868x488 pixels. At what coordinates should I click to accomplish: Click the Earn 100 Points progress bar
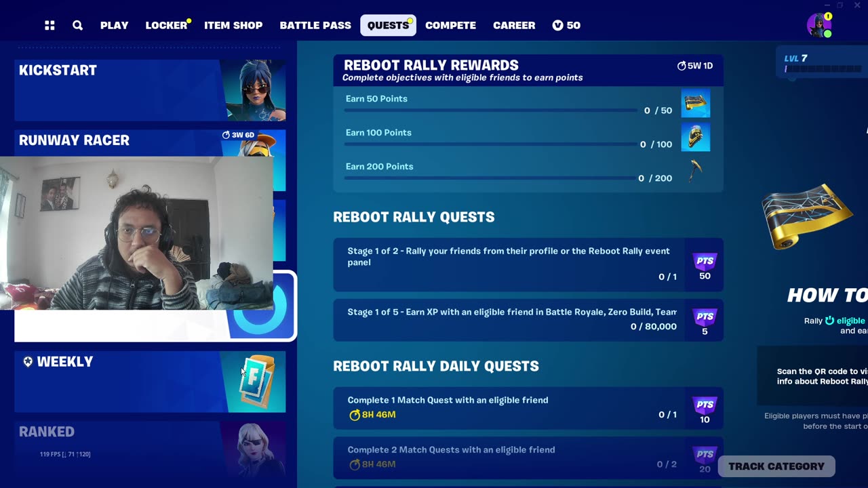tap(490, 144)
